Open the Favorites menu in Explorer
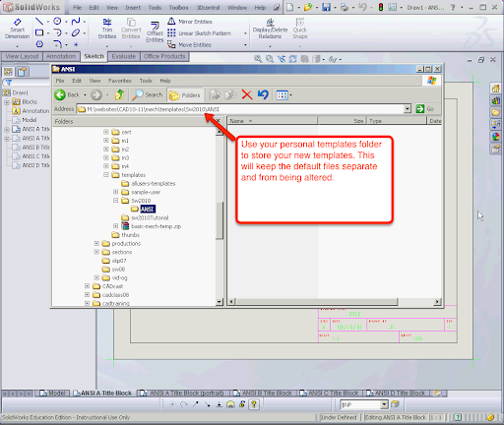The image size is (504, 425). pos(120,81)
